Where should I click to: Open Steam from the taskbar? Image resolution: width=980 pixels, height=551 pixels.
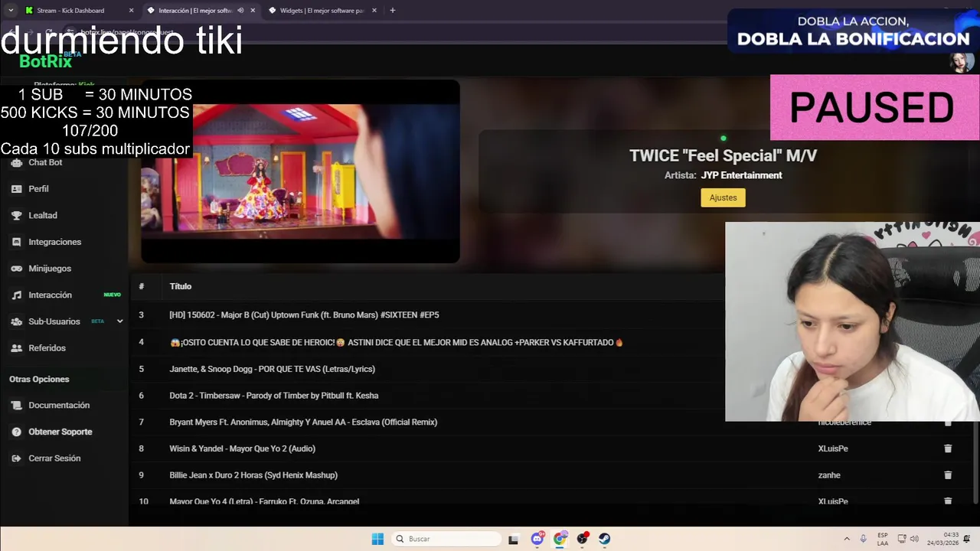(605, 539)
